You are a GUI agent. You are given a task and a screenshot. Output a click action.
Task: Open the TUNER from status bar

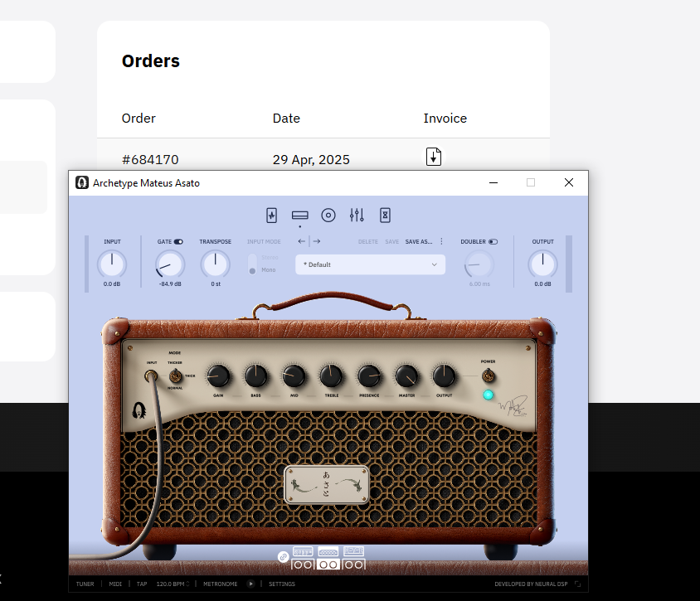[x=85, y=584]
